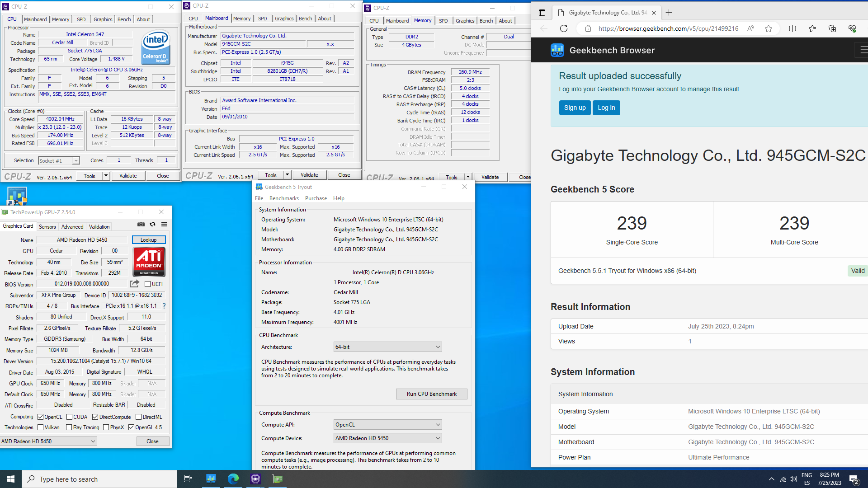Click the Lookup button in GPU-Z
Image resolution: width=868 pixels, height=488 pixels.
click(x=149, y=240)
